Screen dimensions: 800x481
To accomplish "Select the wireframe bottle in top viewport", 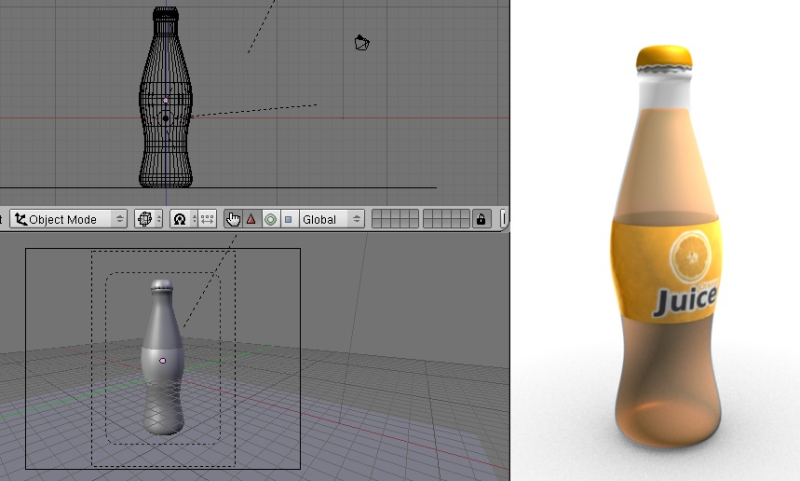I will click(x=166, y=97).
